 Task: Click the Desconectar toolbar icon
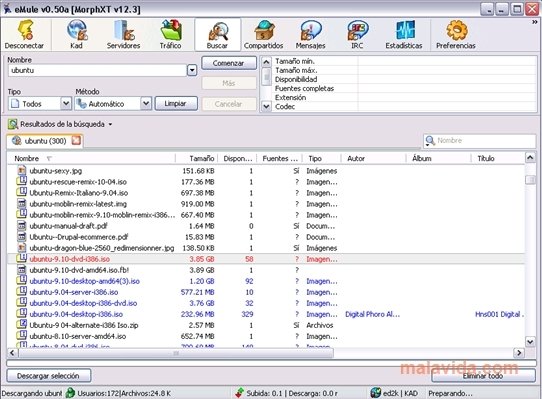point(25,35)
